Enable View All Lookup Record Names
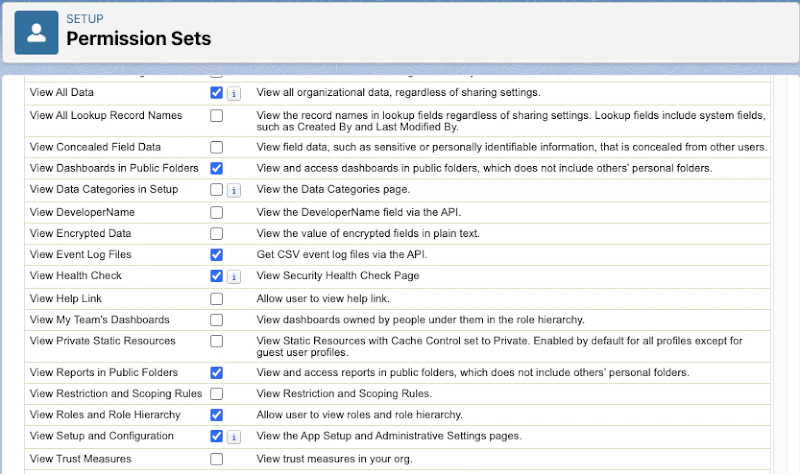The image size is (800, 474). tap(216, 116)
